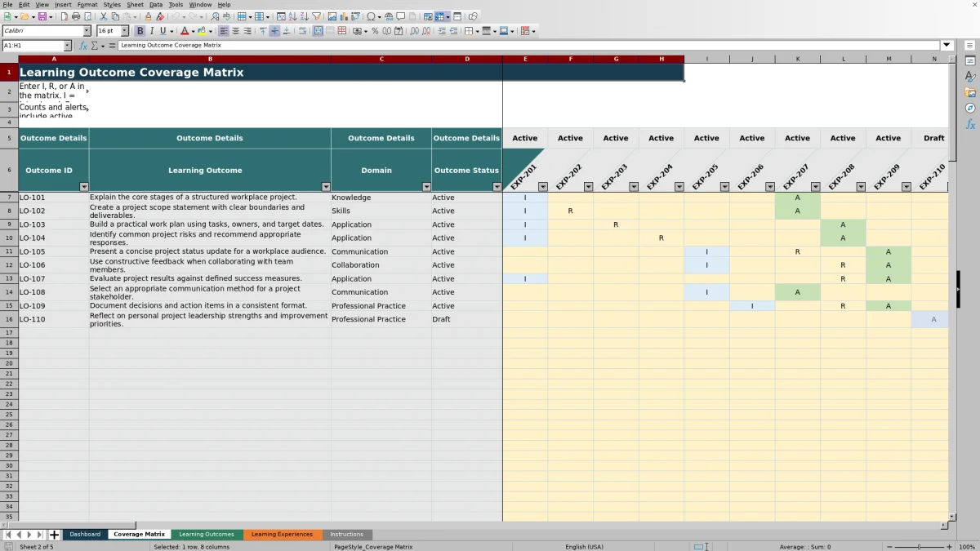This screenshot has width=980, height=551.
Task: Toggle Center Horizontally alignment
Action: (235, 31)
